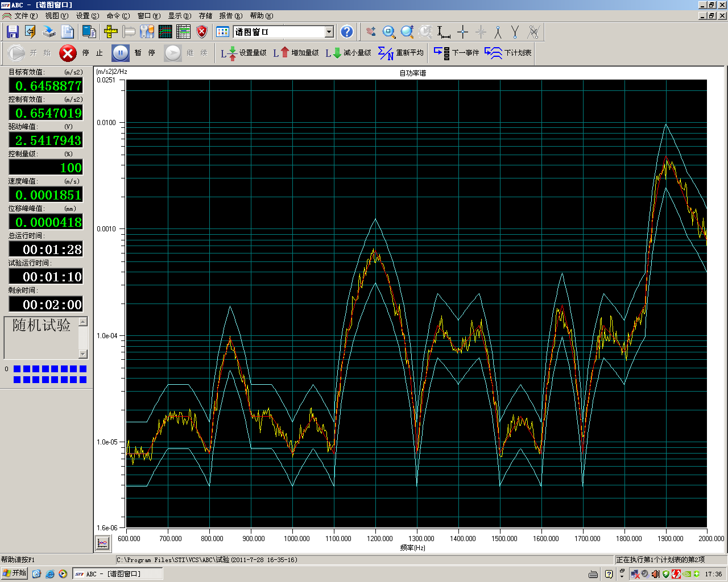The width and height of the screenshot is (728, 582).
Task: Click the chart icon below plot corner
Action: (x=102, y=543)
